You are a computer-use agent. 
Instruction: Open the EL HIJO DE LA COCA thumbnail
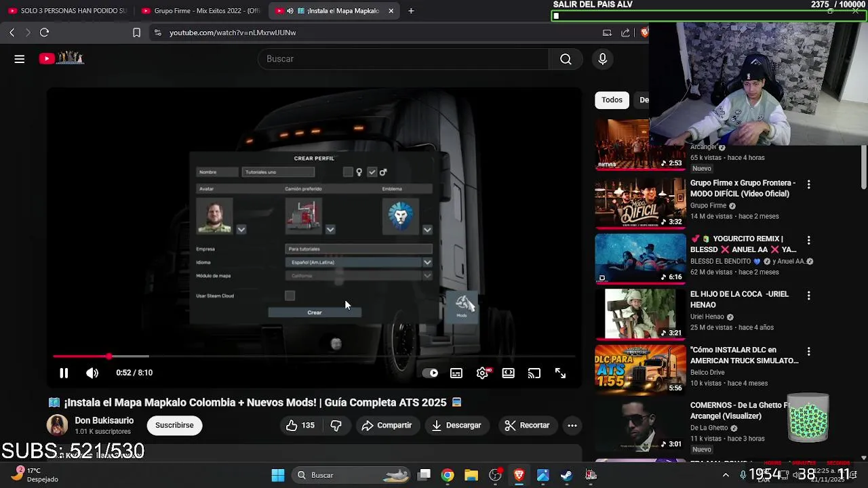tap(640, 313)
